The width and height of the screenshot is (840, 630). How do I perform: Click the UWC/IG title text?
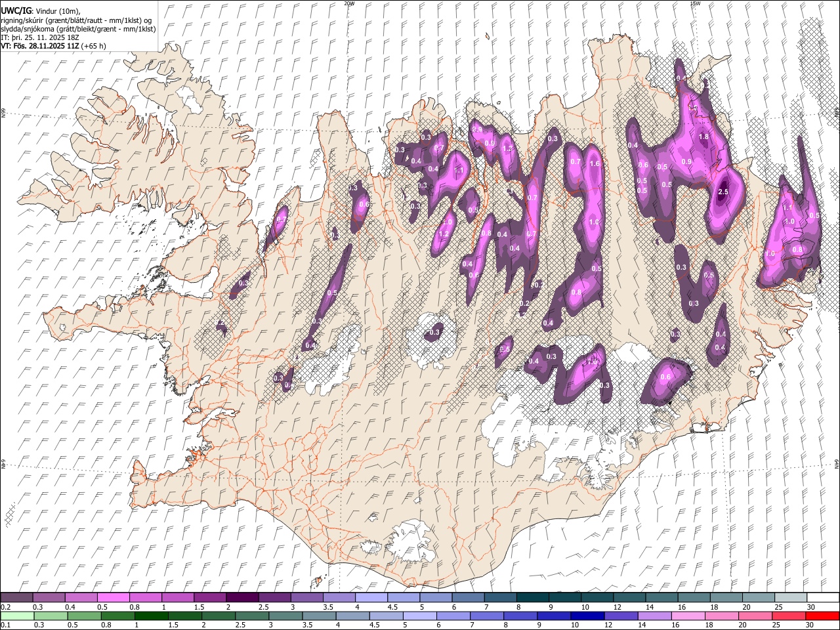click(x=16, y=10)
